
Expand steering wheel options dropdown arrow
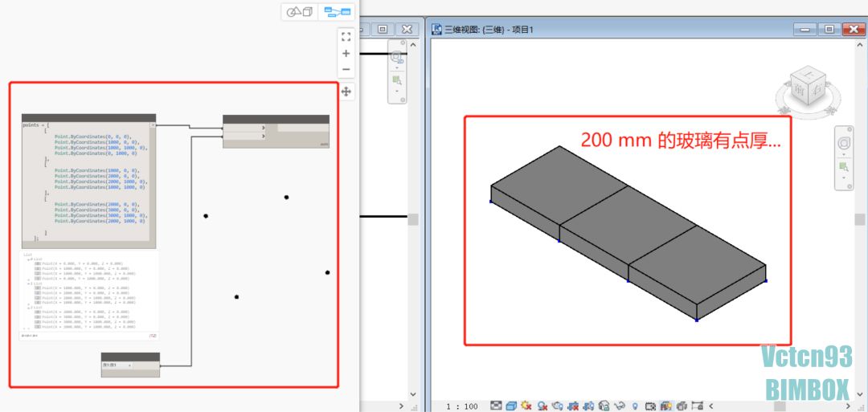(844, 154)
